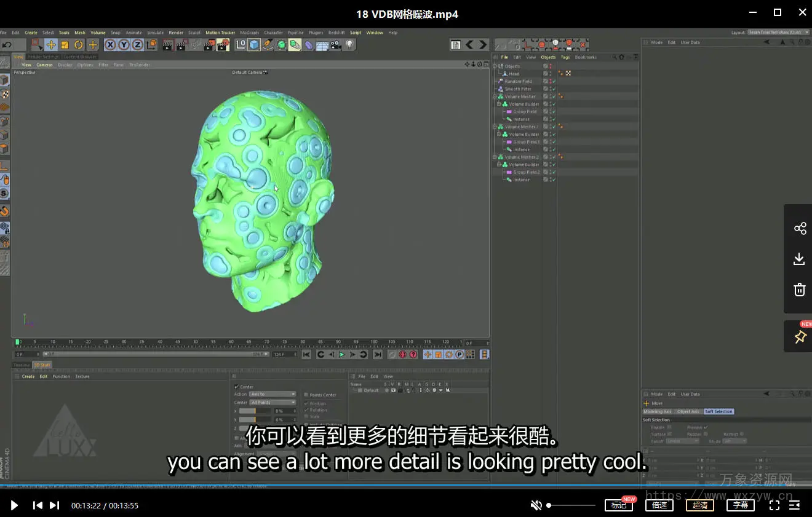The width and height of the screenshot is (812, 517).
Task: Click the Undo arrow icon
Action: coord(7,45)
